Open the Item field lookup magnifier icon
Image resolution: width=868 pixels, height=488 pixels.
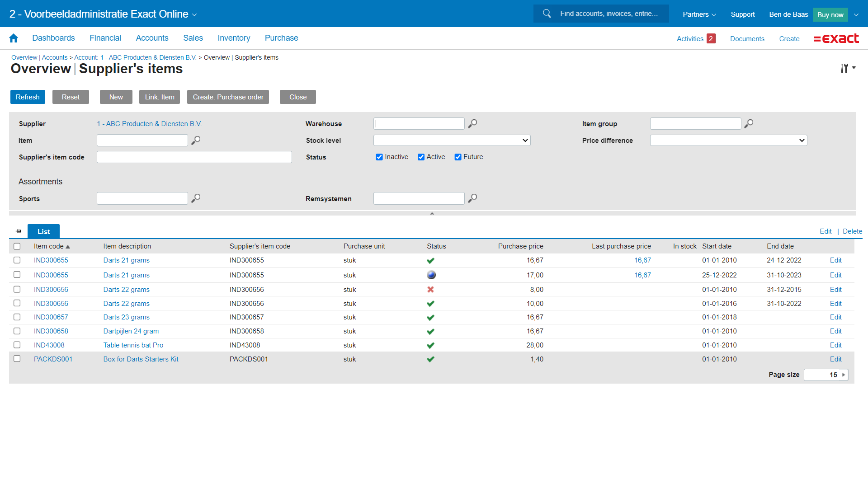click(196, 141)
